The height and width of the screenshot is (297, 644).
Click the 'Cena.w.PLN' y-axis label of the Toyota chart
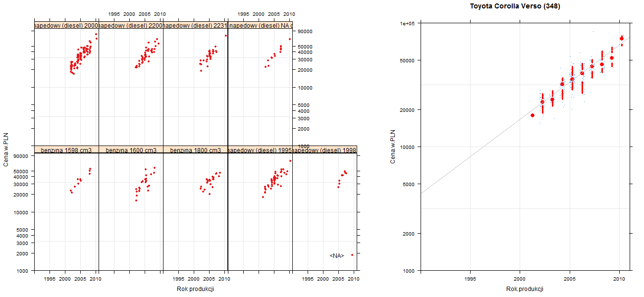pos(393,147)
